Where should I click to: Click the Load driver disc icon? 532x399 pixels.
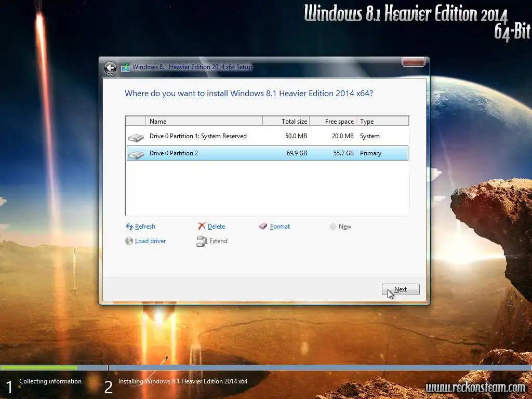(129, 241)
